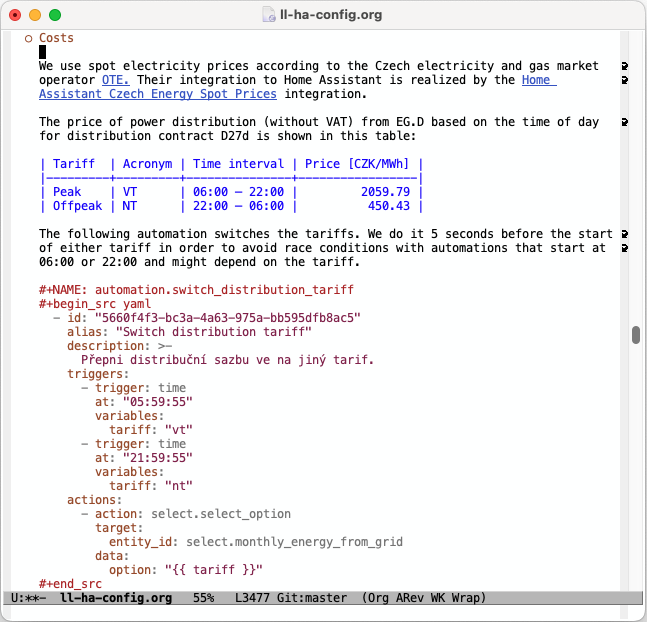Click the target: key
The image size is (647, 622).
point(119,528)
